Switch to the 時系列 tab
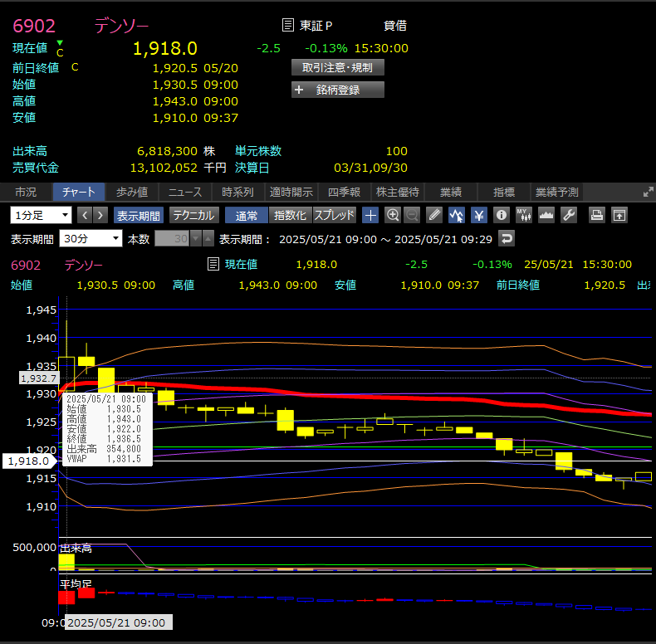656x644 pixels. pyautogui.click(x=238, y=192)
